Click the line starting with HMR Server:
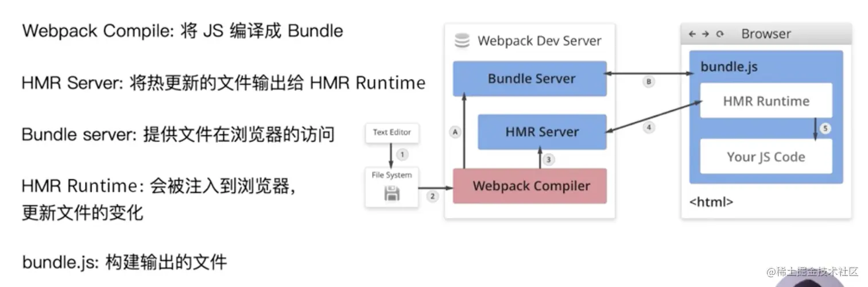 223,83
